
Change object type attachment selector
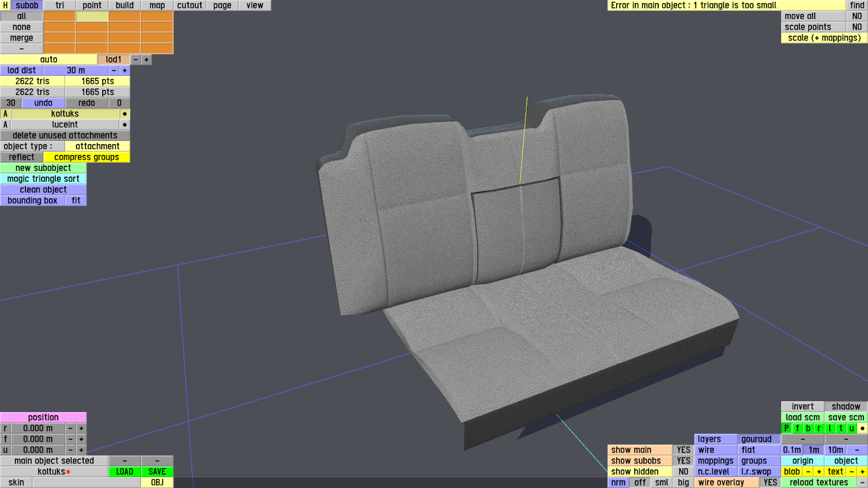[97, 146]
